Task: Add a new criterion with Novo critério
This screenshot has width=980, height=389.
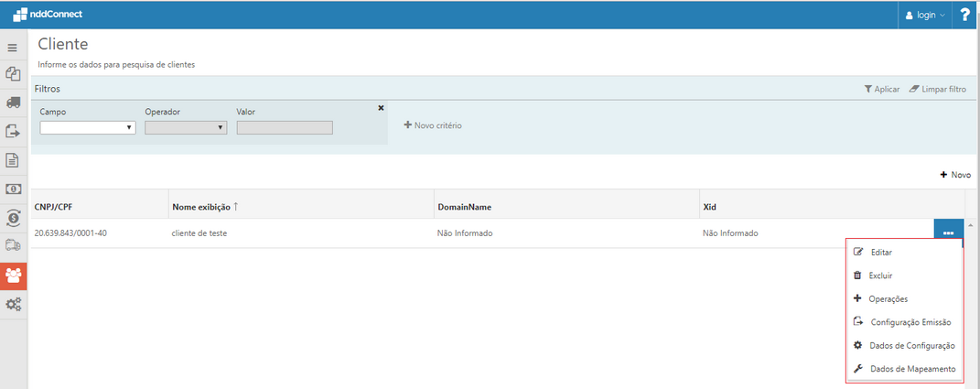Action: (433, 125)
